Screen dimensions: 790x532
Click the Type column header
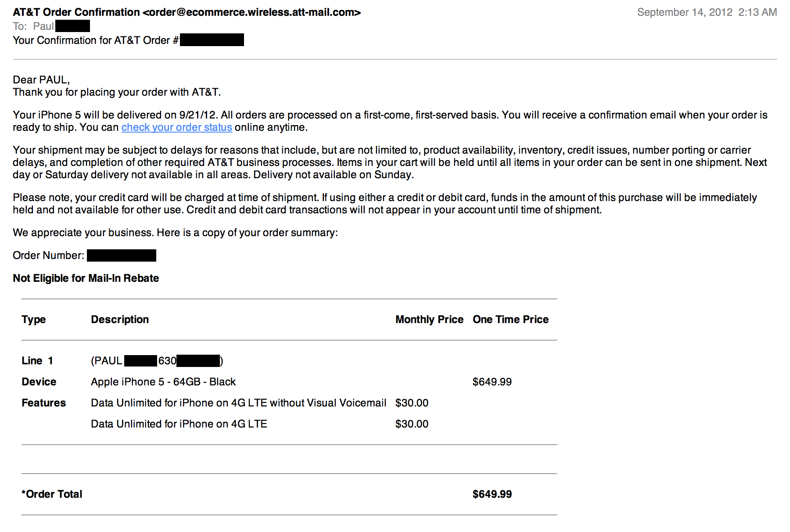pyautogui.click(x=34, y=320)
